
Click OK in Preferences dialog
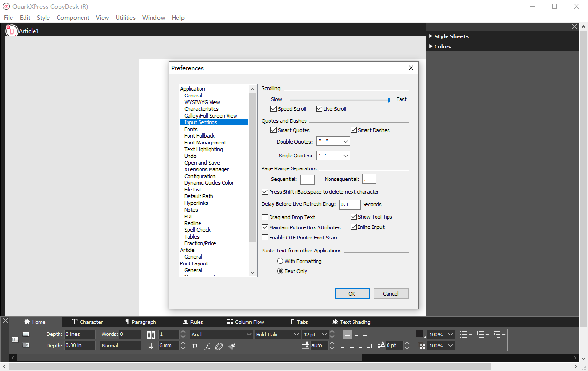[x=352, y=294]
